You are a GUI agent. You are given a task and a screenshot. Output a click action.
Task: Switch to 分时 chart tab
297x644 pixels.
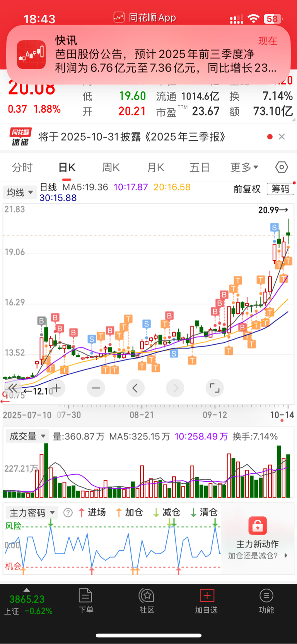(22, 168)
